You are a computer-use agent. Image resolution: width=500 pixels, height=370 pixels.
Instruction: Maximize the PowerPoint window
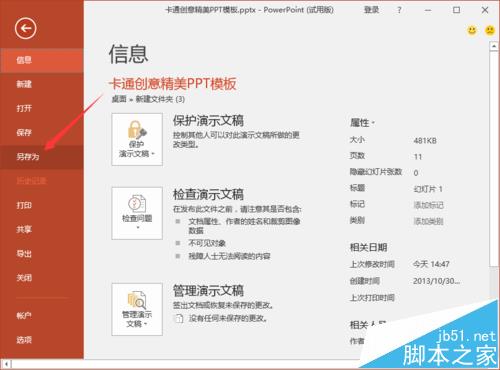[456, 10]
